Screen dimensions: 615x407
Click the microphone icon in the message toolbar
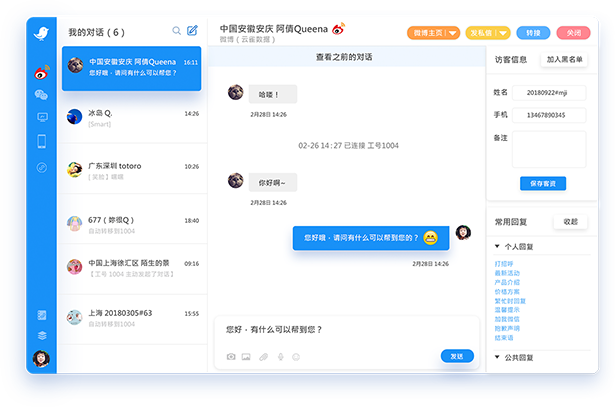(280, 356)
